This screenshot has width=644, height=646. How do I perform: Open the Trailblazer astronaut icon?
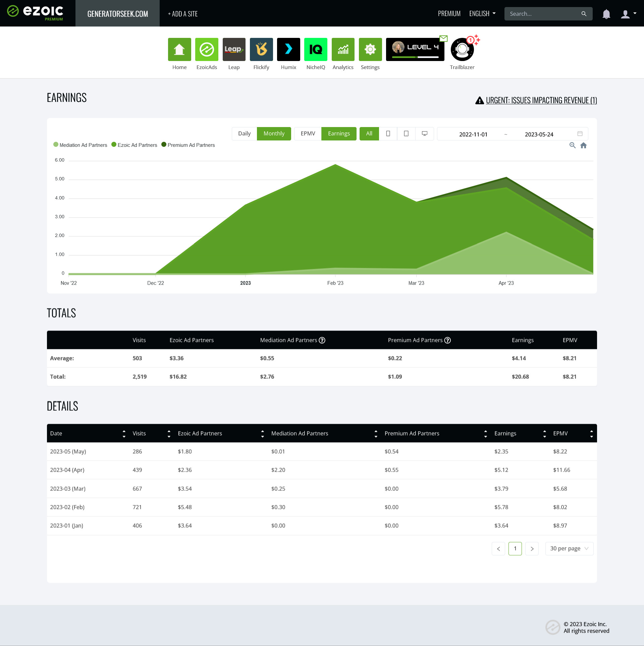[462, 50]
